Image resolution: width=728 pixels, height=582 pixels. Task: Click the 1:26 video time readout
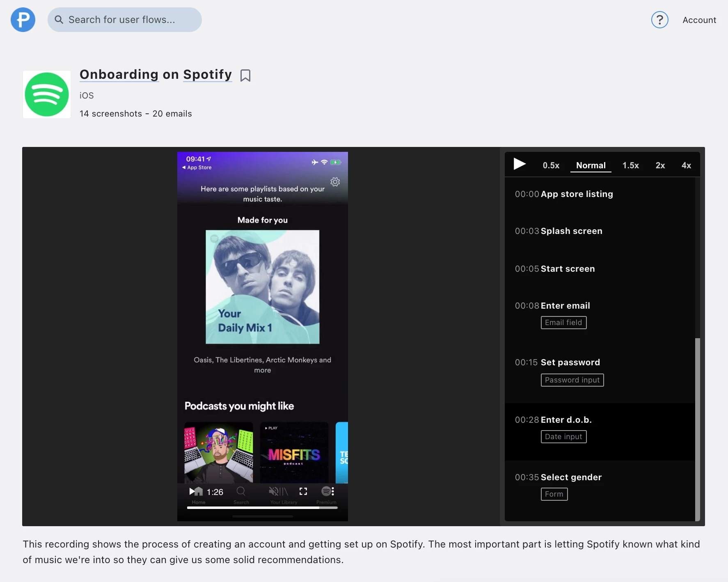pos(215,492)
